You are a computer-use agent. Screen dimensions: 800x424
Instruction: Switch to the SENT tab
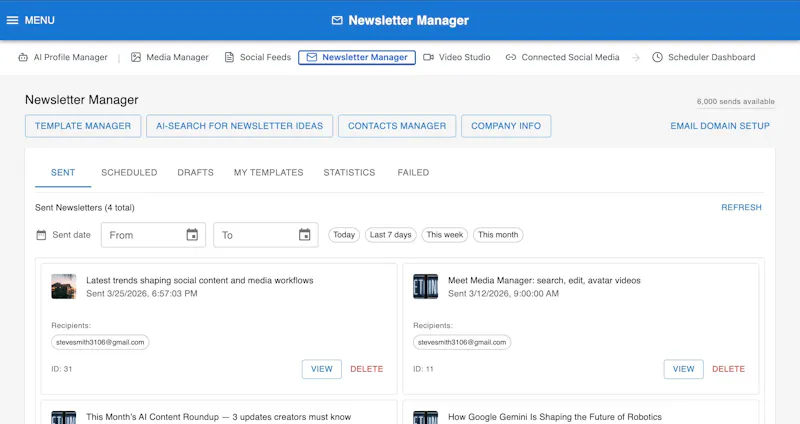click(x=63, y=172)
